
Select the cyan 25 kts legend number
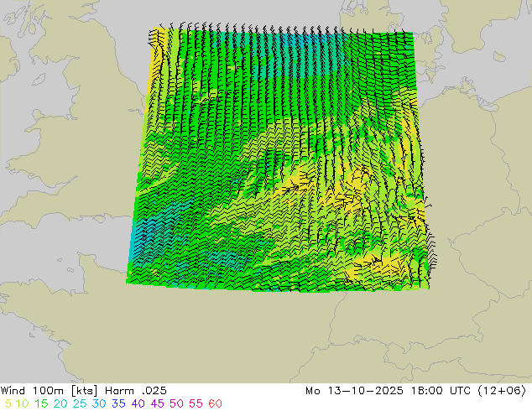(80, 403)
